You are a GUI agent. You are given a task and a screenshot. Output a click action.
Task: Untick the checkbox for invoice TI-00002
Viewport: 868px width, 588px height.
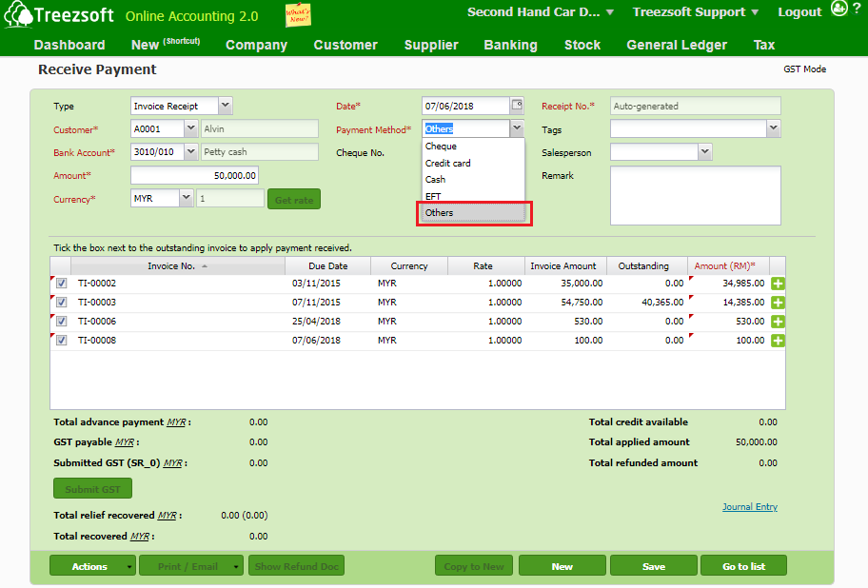[x=62, y=284]
